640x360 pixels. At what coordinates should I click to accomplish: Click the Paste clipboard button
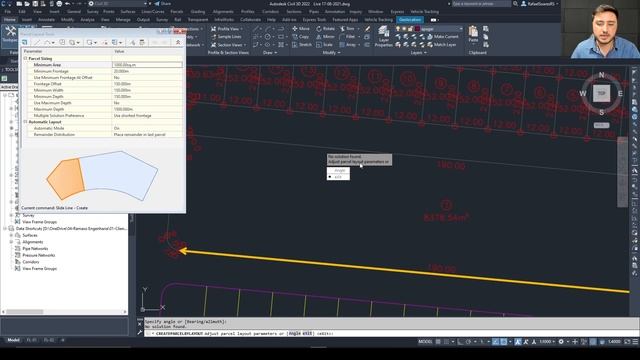click(473, 34)
